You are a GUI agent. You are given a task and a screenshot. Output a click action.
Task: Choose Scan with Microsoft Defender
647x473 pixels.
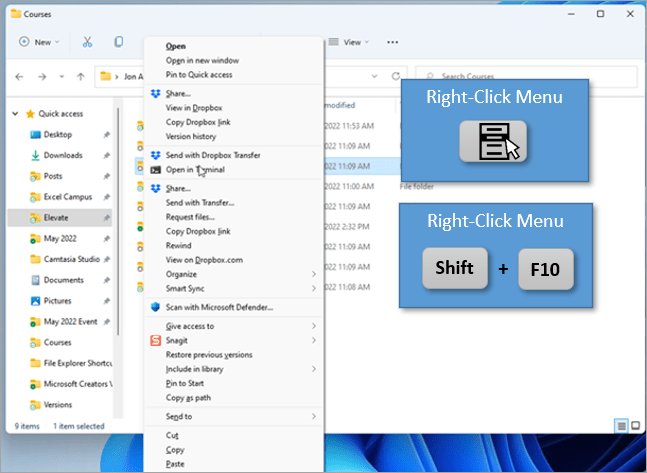tap(219, 307)
